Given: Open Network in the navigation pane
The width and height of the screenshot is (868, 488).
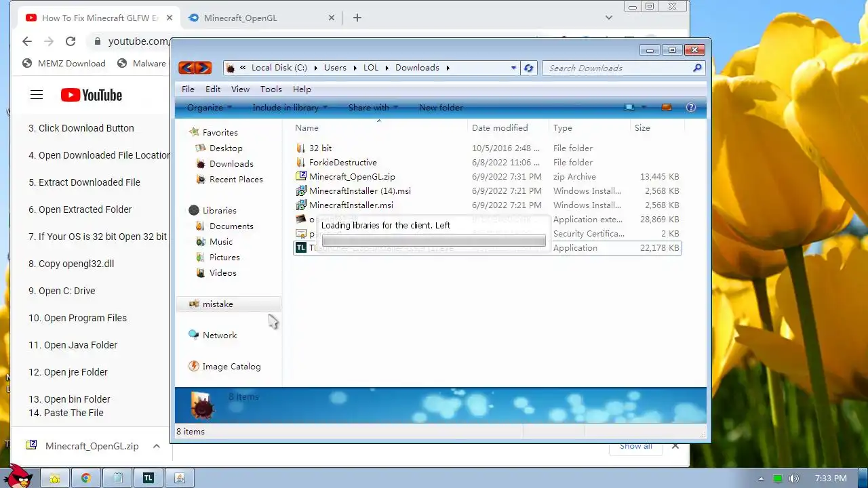Looking at the screenshot, I should click(x=220, y=335).
